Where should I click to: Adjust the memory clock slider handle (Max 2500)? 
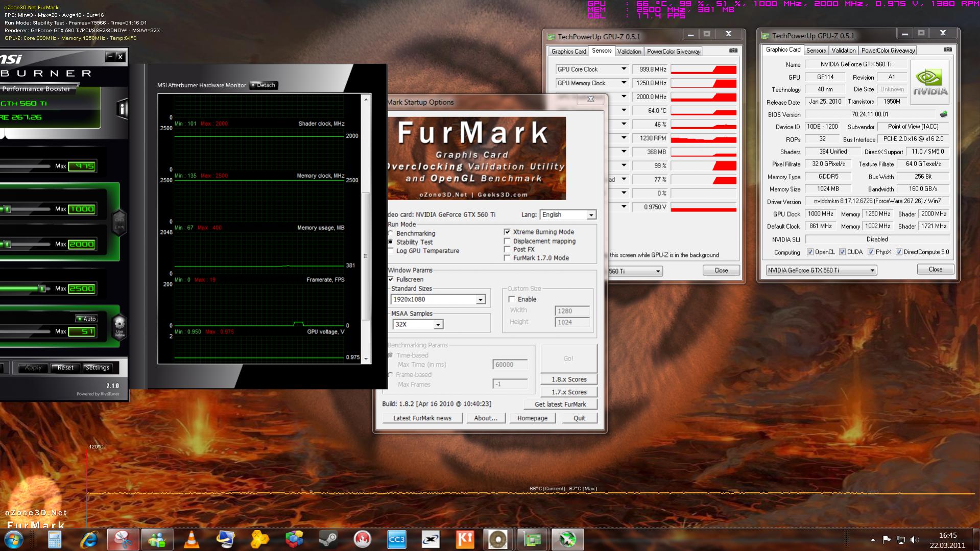coord(42,289)
